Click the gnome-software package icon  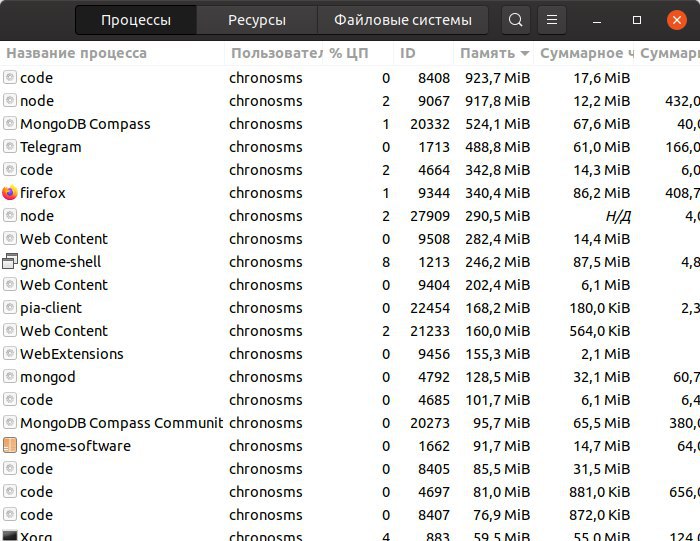10,445
